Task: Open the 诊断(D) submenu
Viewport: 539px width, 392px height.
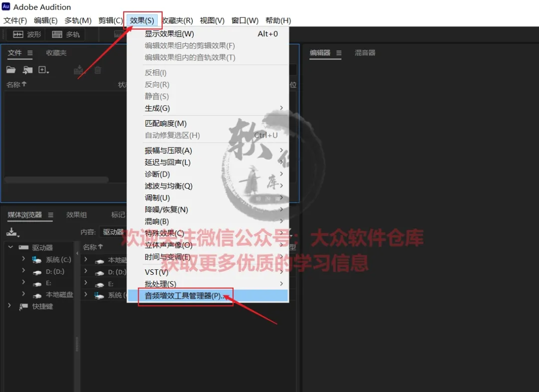Action: [x=208, y=174]
